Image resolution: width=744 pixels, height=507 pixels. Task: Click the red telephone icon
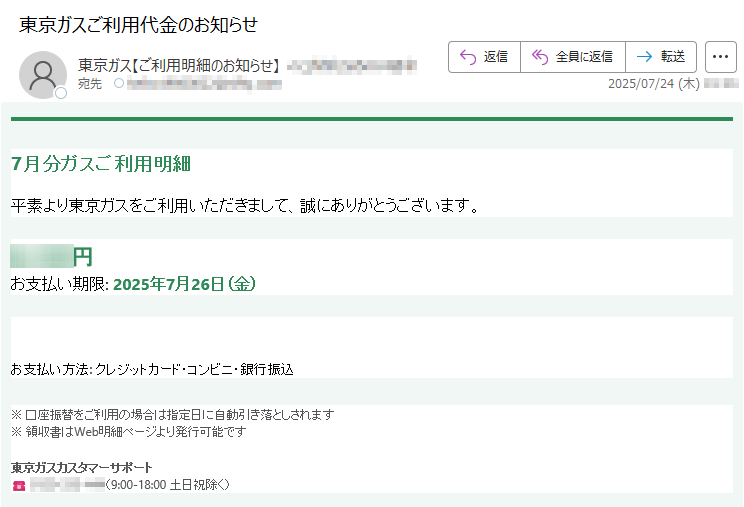tap(19, 485)
